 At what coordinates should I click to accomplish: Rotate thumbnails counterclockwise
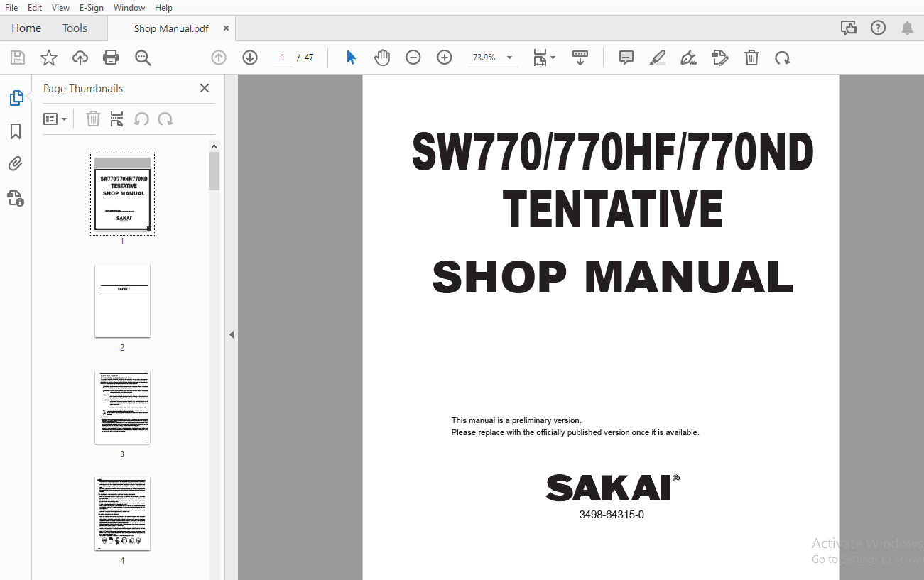(x=141, y=119)
